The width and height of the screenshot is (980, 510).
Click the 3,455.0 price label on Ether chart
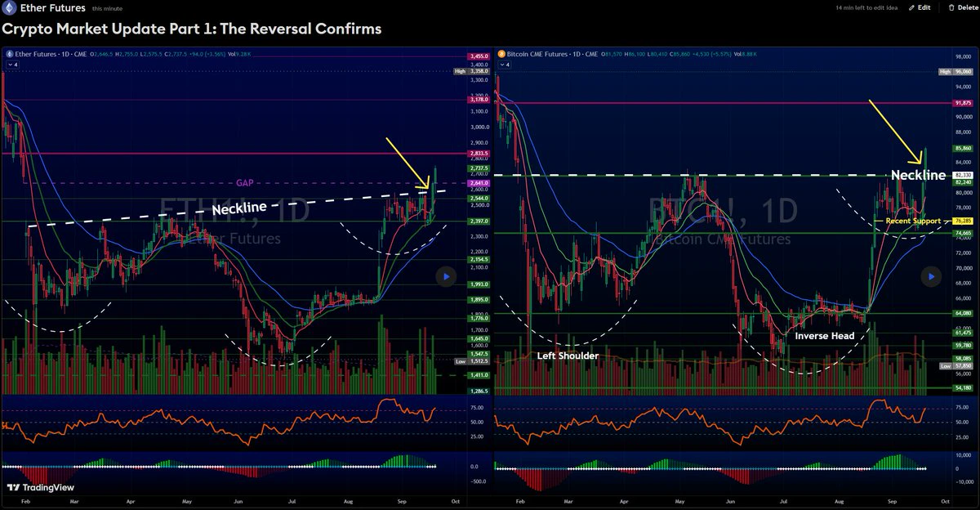pos(478,56)
